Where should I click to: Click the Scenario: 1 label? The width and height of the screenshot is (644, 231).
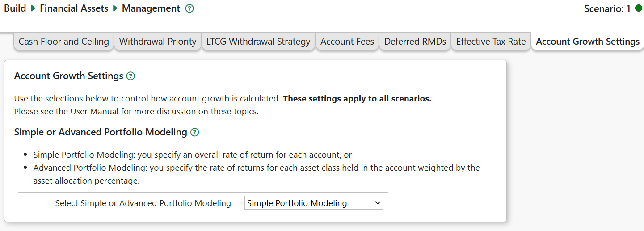click(x=607, y=9)
